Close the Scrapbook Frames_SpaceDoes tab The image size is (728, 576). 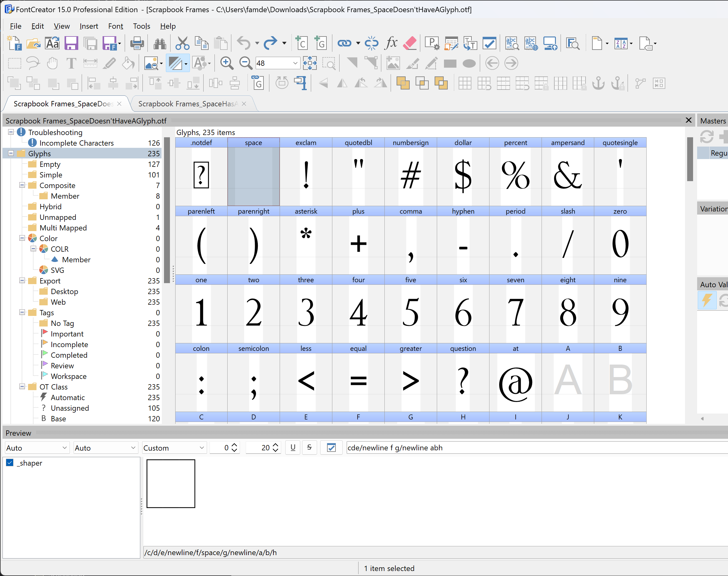click(119, 104)
